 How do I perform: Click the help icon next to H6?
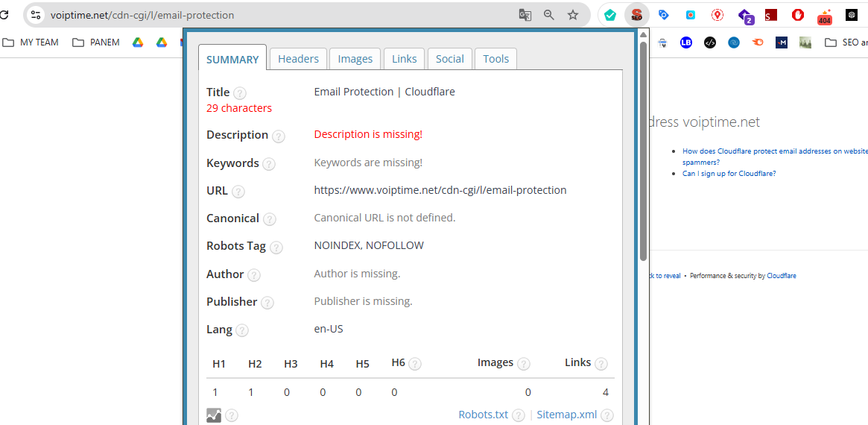(415, 364)
